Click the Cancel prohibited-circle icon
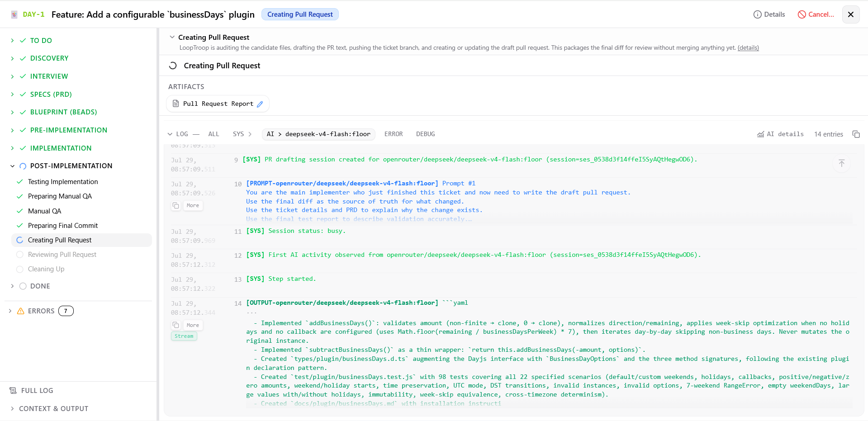The image size is (868, 421). [802, 14]
